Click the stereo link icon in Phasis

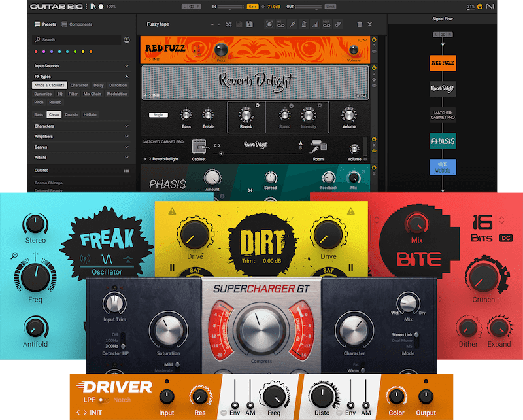(x=250, y=190)
